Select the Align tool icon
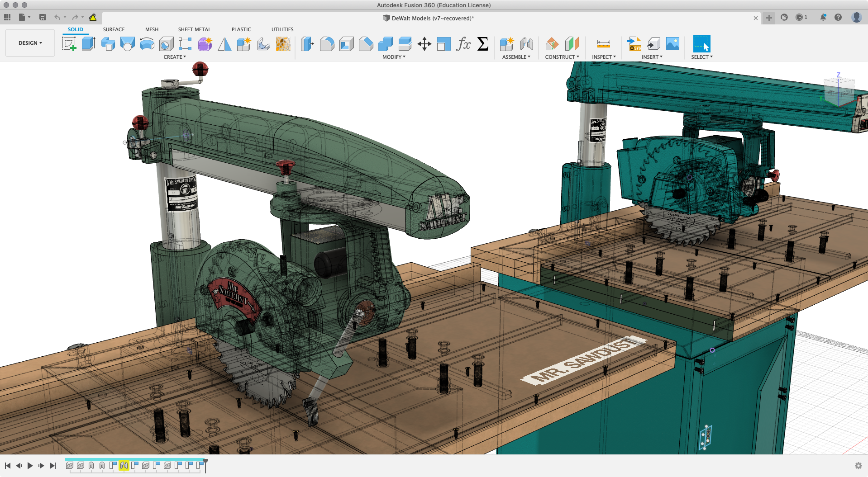The height and width of the screenshot is (477, 868). [444, 44]
